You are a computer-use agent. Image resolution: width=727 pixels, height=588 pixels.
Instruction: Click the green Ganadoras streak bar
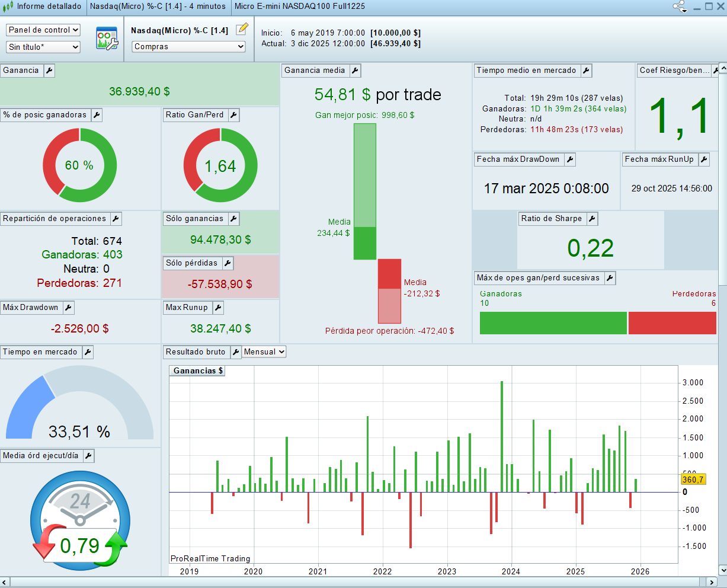pos(553,323)
